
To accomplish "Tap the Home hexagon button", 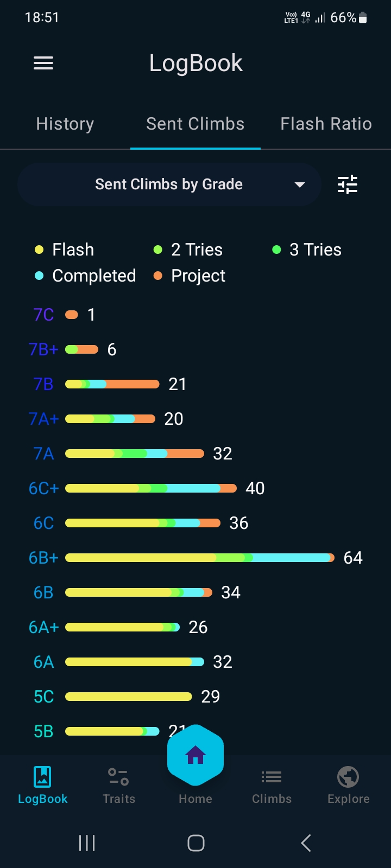I will 195,755.
